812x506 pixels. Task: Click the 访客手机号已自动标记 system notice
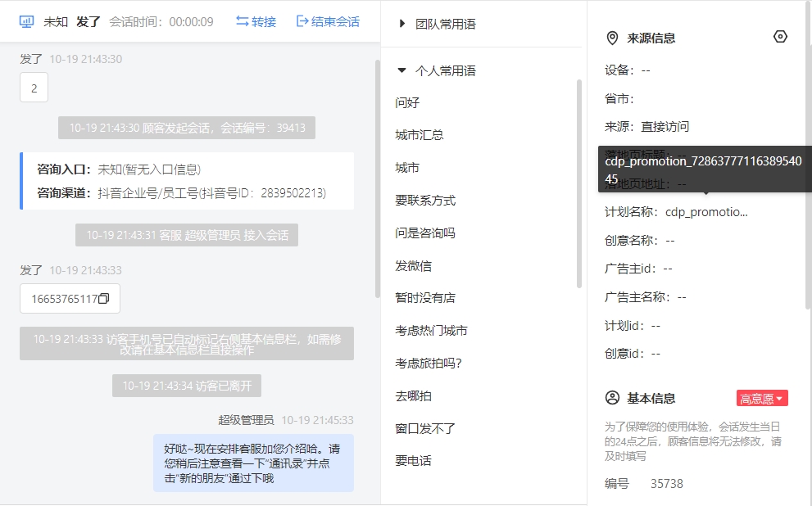[187, 344]
